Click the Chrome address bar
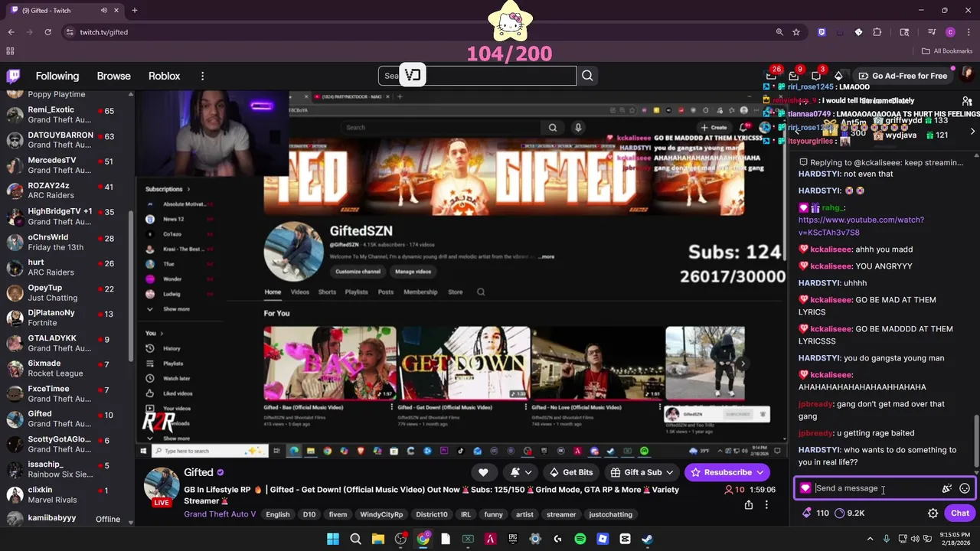Screen dimensions: 980x551 point(413,32)
